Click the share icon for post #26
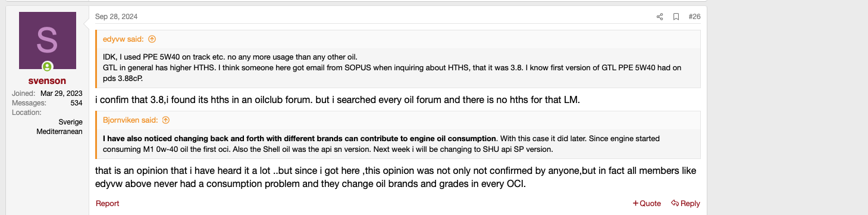Viewport: 868px width, 215px height. [660, 17]
